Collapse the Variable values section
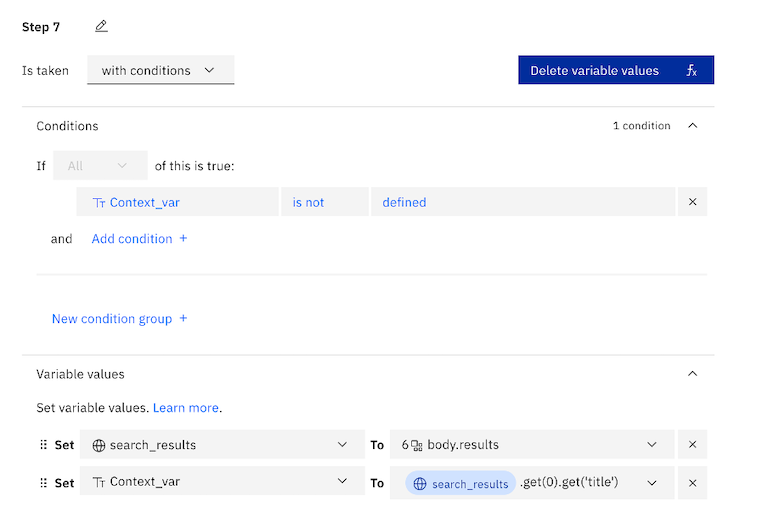 point(693,374)
